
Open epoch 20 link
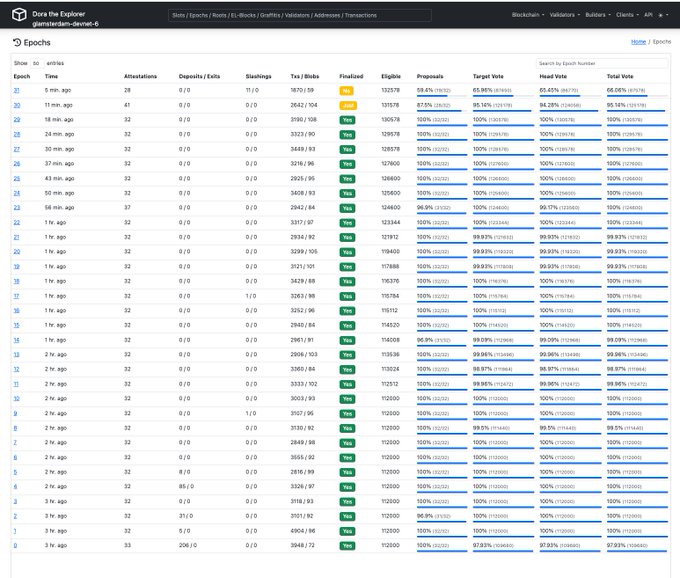click(x=17, y=251)
